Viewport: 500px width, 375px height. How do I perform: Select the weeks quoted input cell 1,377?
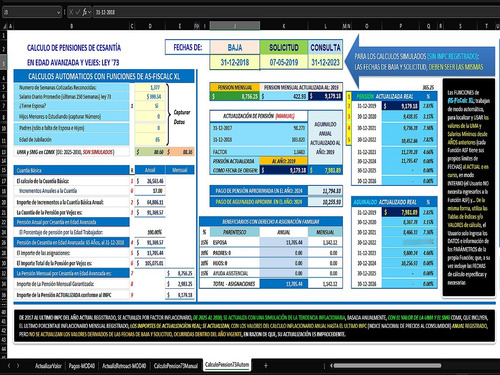point(150,87)
